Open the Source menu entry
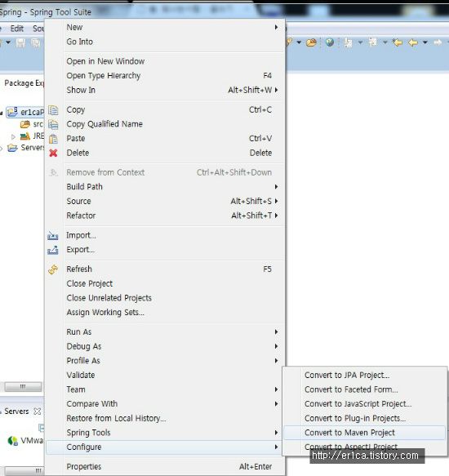The height and width of the screenshot is (476, 449). pyautogui.click(x=165, y=202)
